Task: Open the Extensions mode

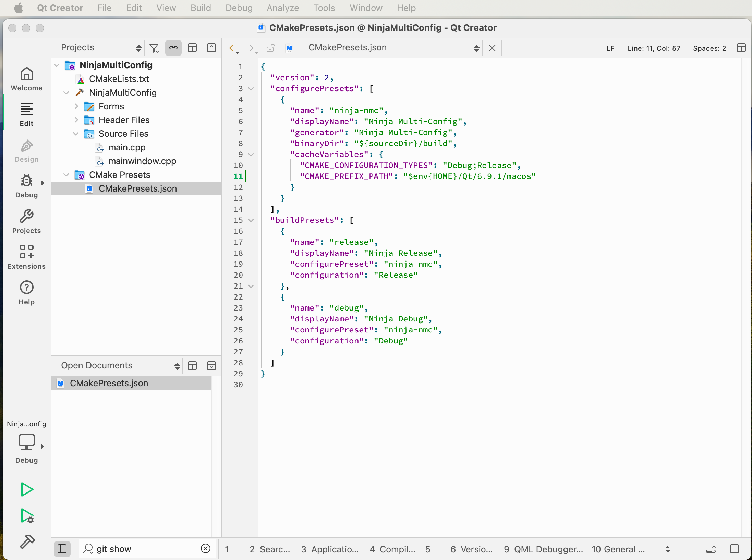Action: pos(26,257)
